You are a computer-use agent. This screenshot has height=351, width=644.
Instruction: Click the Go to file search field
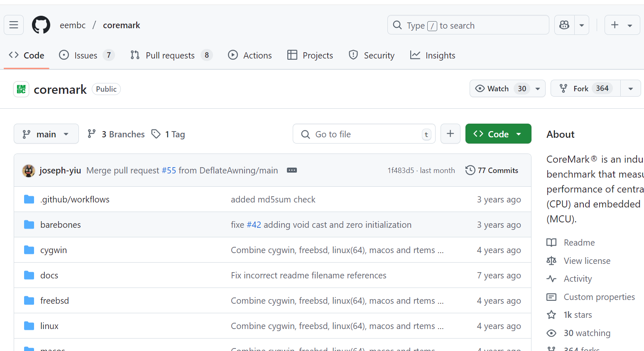click(364, 134)
